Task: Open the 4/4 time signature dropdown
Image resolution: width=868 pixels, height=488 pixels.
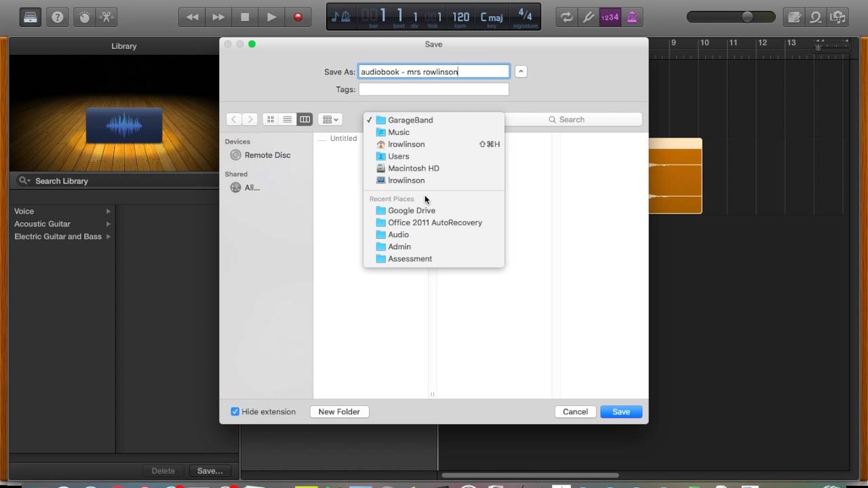Action: click(x=525, y=17)
